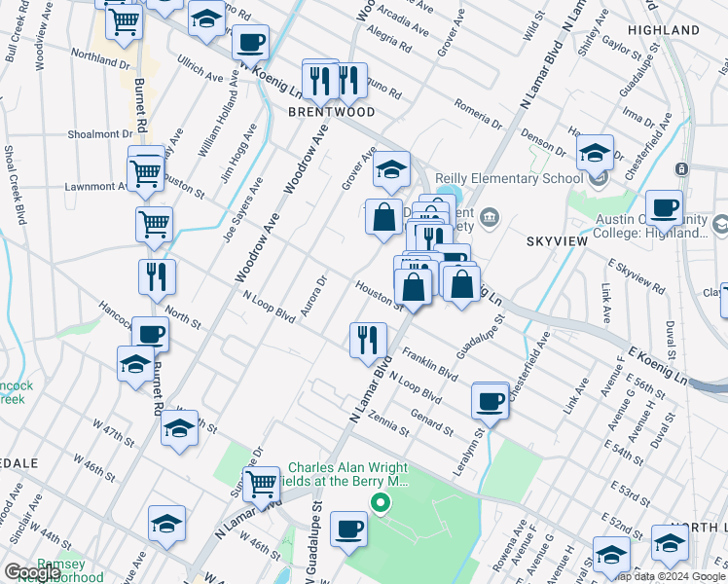Click the graduation cap marker left of the W Koenig Ln coffee cup
Image resolution: width=728 pixels, height=584 pixels.
(206, 19)
